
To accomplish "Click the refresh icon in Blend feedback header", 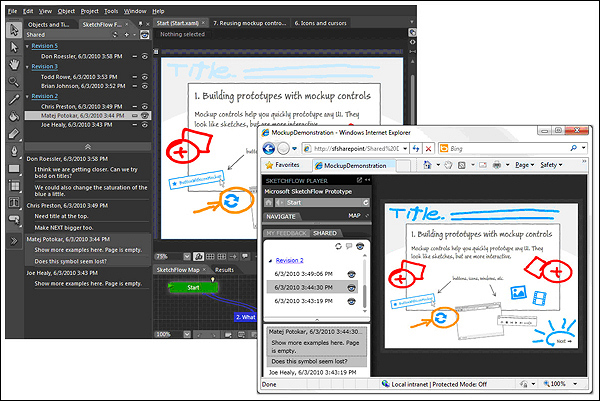I will click(x=115, y=35).
